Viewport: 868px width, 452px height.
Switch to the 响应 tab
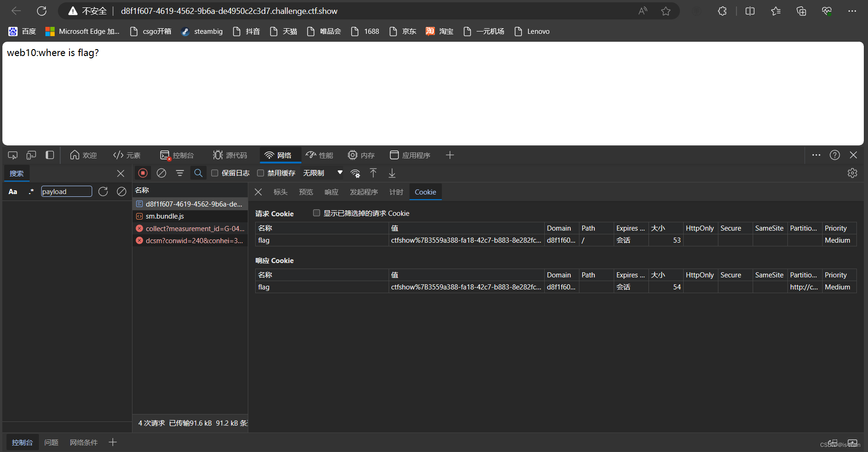pos(331,192)
